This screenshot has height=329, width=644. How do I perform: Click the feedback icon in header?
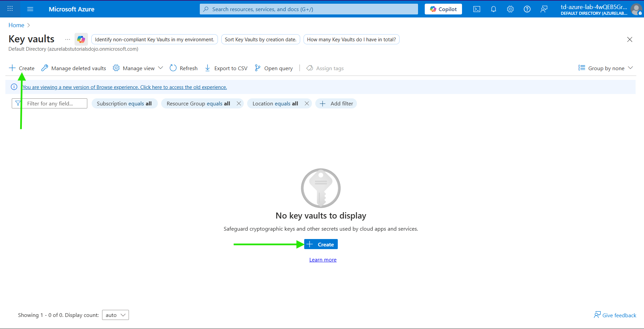coord(544,9)
